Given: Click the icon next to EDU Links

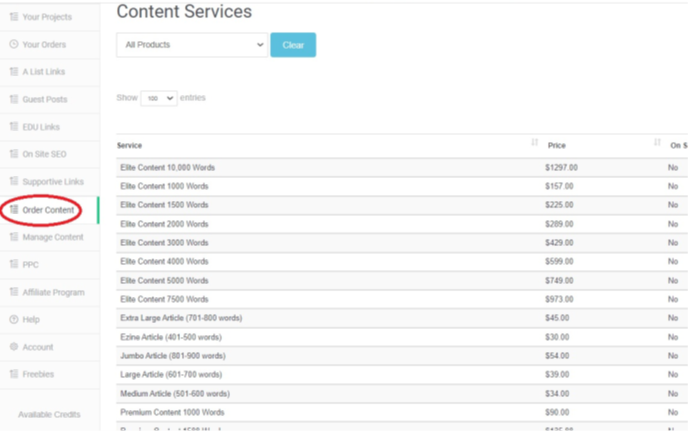Looking at the screenshot, I should click(x=13, y=127).
